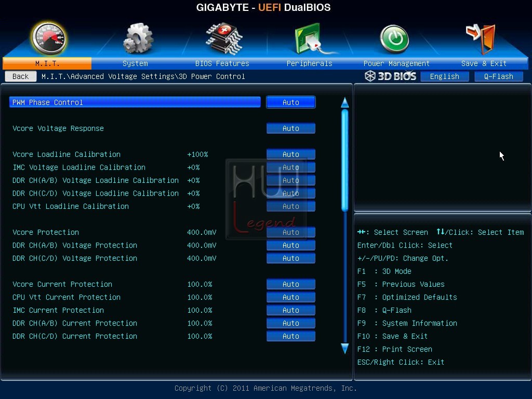
Task: Click the 100.0% Vcore Current Protection value
Action: [x=199, y=284]
